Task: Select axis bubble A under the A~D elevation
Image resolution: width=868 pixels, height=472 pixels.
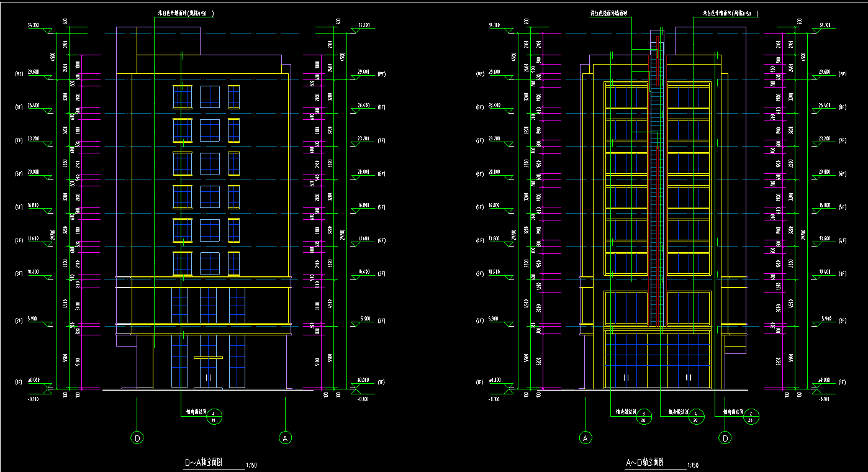Action: (x=585, y=438)
